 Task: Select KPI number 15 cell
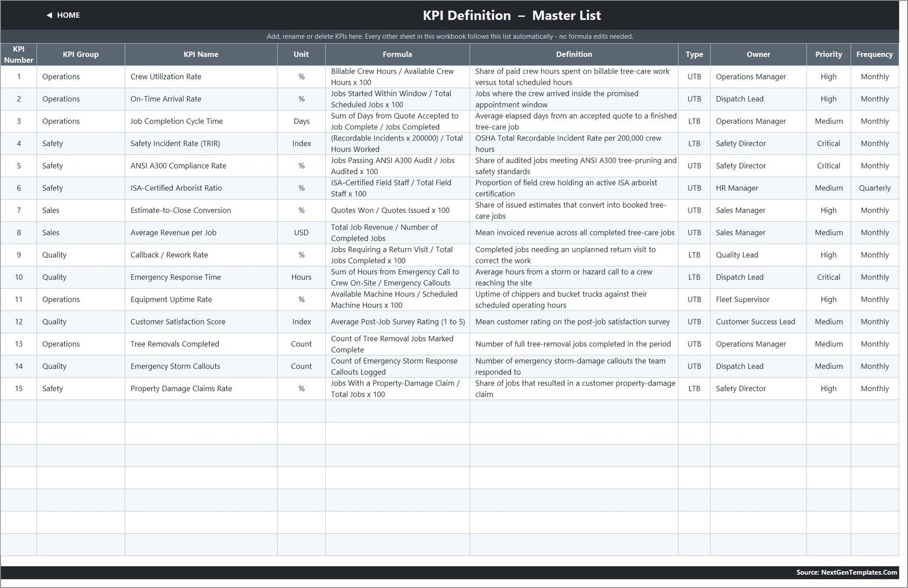(x=19, y=388)
